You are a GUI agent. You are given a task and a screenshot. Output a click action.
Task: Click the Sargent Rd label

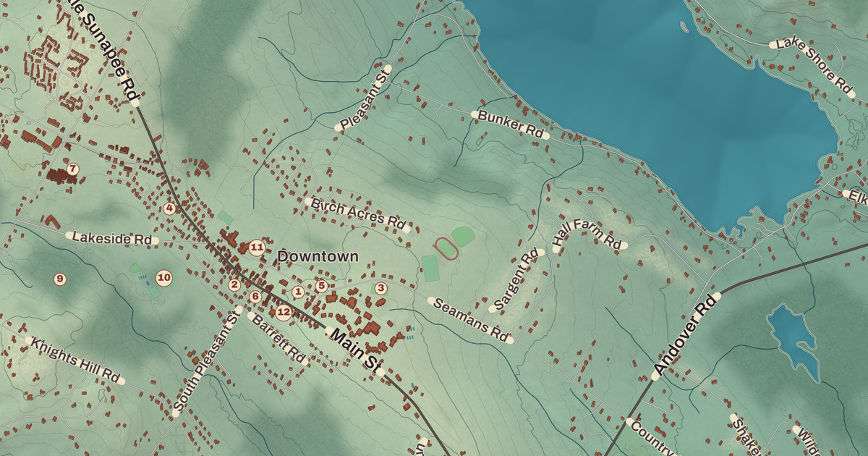point(517,280)
